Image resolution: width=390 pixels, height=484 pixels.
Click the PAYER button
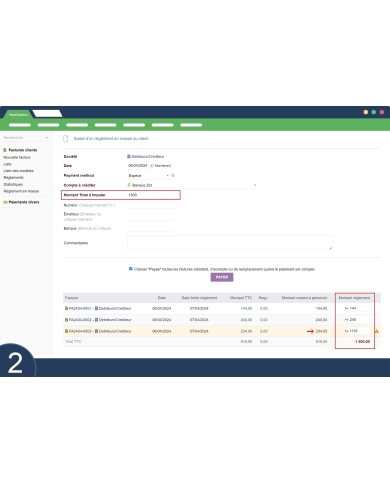pyautogui.click(x=222, y=277)
